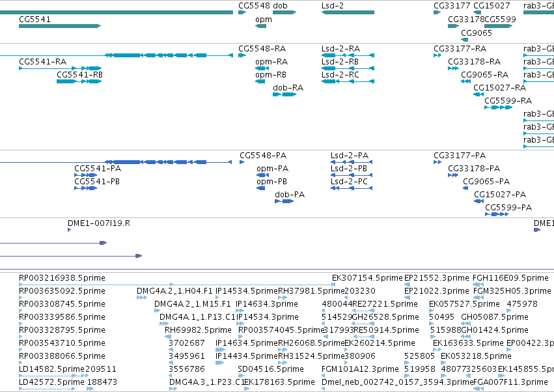Click the RP003339586.5prime EST label

62,317
